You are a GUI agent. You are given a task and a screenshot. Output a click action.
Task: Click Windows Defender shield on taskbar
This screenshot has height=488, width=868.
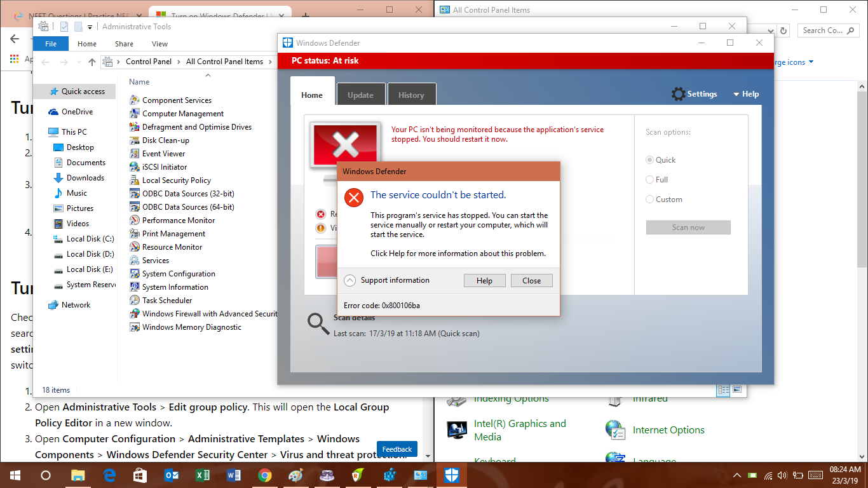coord(452,475)
